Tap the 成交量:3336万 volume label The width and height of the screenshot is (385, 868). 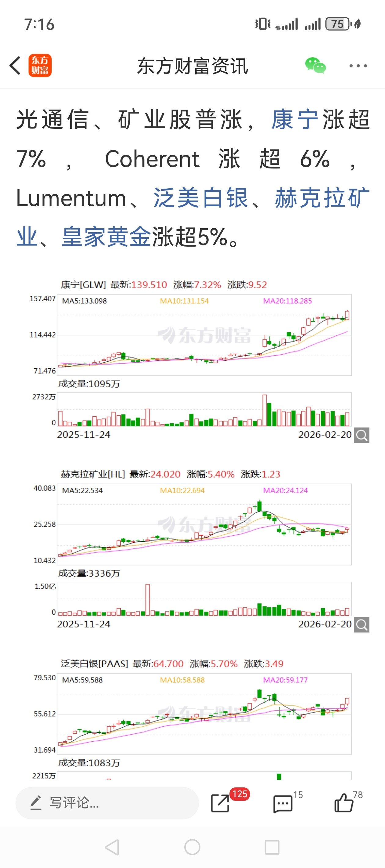click(89, 573)
